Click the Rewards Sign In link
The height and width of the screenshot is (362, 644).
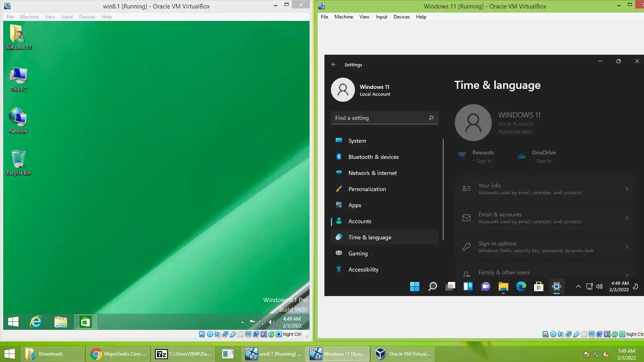pos(484,161)
